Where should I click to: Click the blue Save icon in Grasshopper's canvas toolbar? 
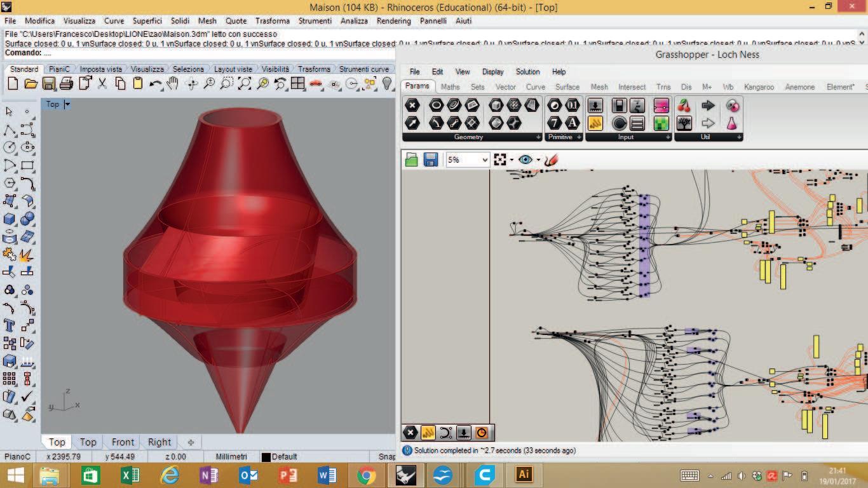click(430, 160)
